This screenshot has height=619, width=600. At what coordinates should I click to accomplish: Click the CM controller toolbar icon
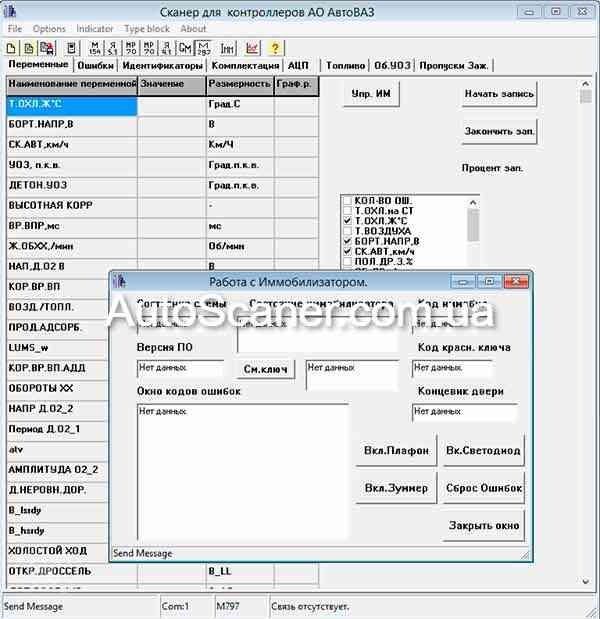point(186,47)
